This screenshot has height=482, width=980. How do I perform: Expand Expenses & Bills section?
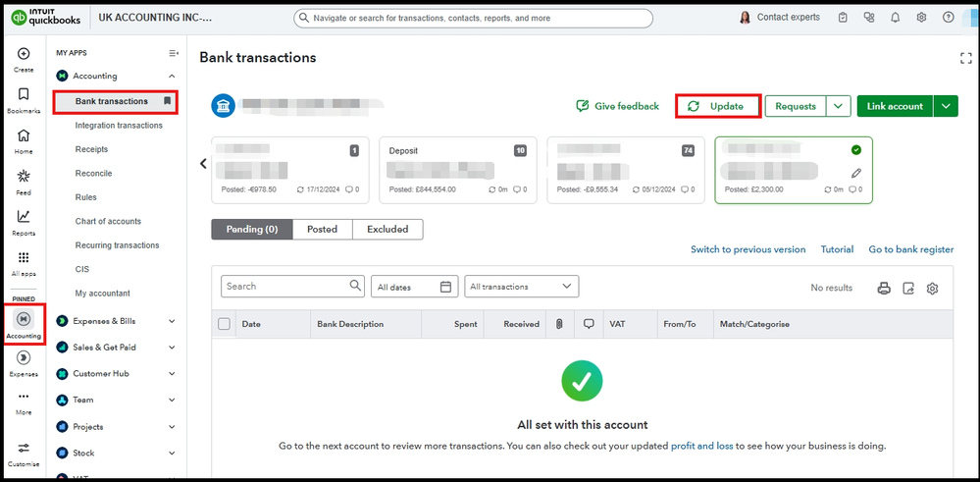[x=172, y=321]
